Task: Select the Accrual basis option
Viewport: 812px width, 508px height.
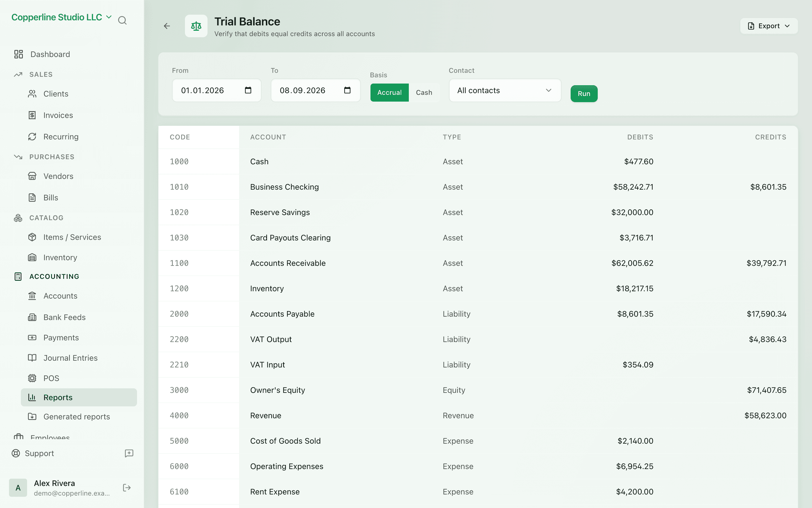Action: click(x=389, y=92)
